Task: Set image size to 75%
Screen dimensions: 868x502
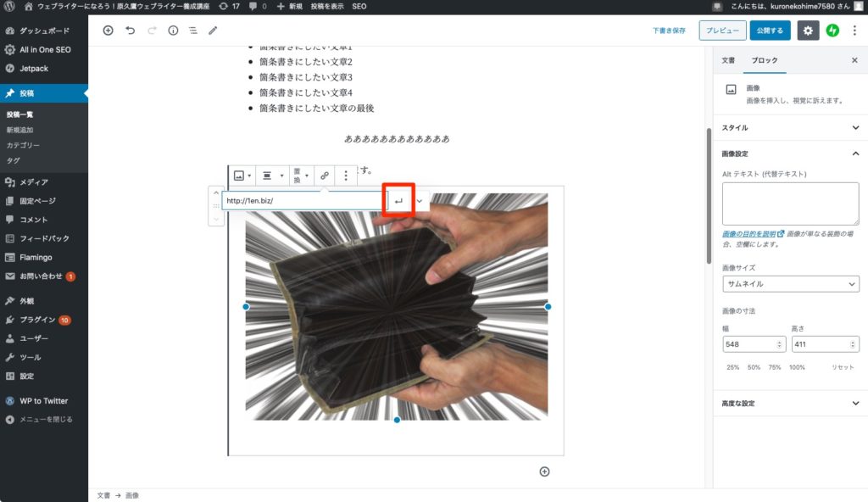Action: pyautogui.click(x=775, y=367)
